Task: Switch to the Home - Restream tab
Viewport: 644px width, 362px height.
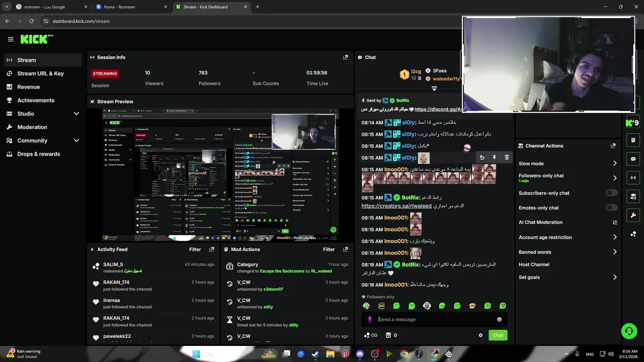Action: pos(131,7)
